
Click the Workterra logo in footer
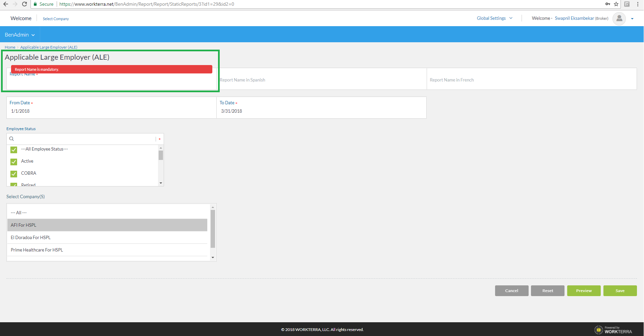[x=613, y=330]
